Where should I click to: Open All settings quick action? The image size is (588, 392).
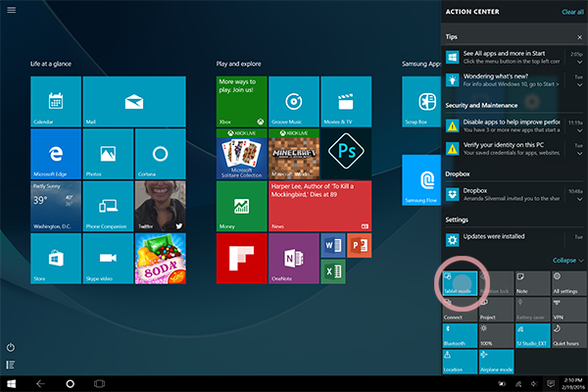569,283
